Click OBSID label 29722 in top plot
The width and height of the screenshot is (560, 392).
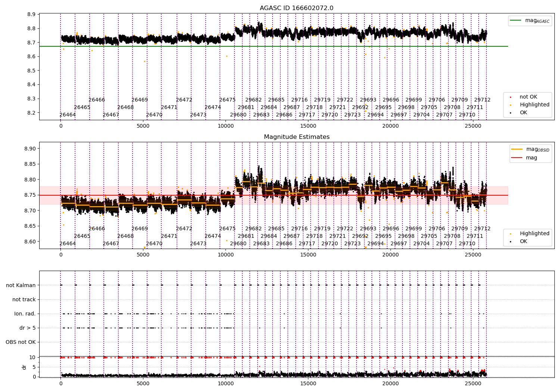coord(345,100)
